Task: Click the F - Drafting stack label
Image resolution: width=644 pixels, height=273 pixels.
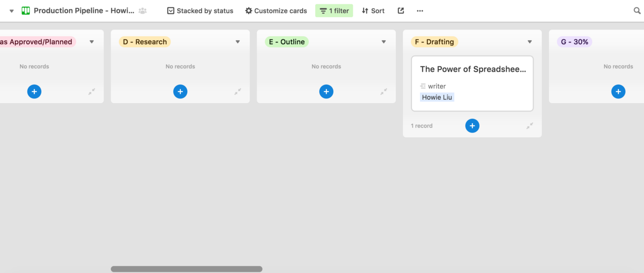Action: [435, 42]
